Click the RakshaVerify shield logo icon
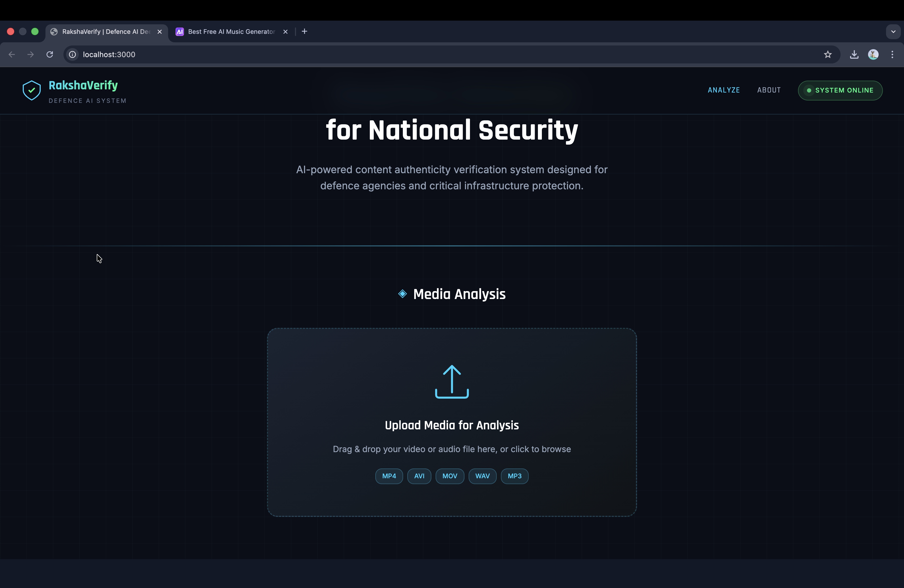904x588 pixels. click(31, 90)
